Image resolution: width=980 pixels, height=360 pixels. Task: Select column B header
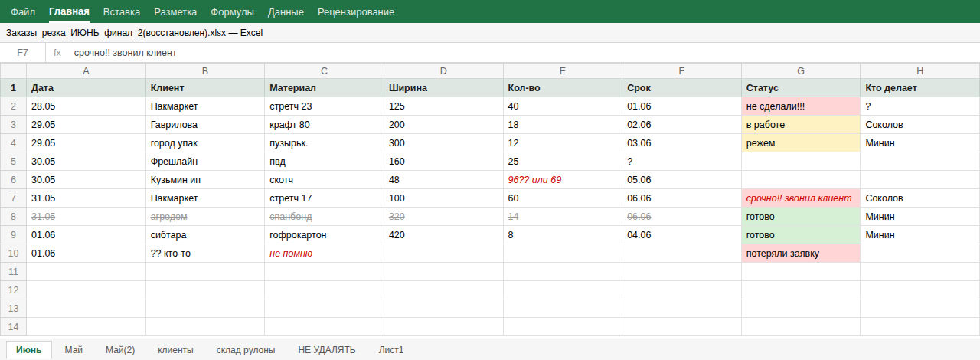[x=205, y=71]
